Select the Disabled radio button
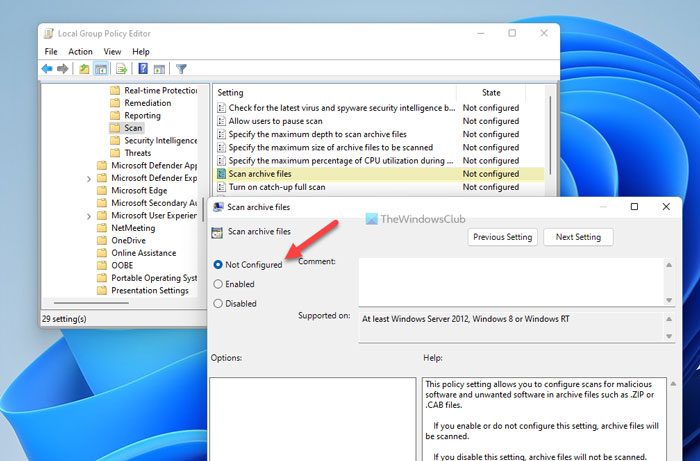Image resolution: width=700 pixels, height=461 pixels. (218, 303)
